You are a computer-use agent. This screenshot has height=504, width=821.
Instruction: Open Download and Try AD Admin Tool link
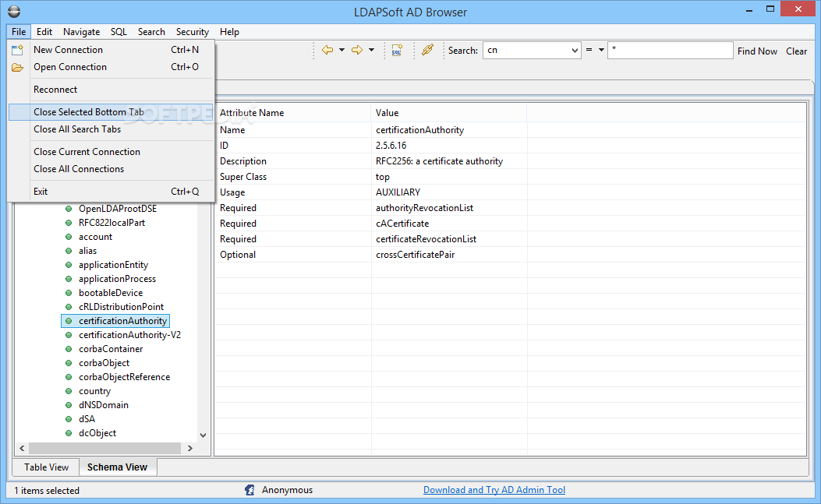494,490
